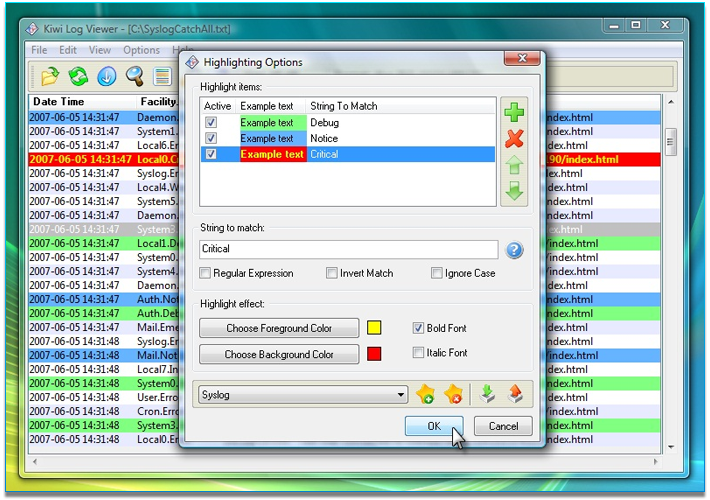Click the magnifying glass search toolbar icon
Image resolution: width=710 pixels, height=500 pixels.
(134, 76)
